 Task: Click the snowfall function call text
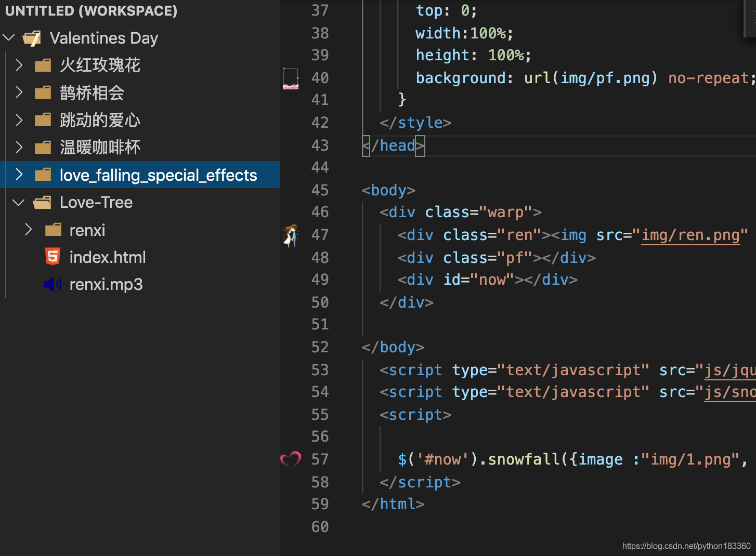[524, 459]
